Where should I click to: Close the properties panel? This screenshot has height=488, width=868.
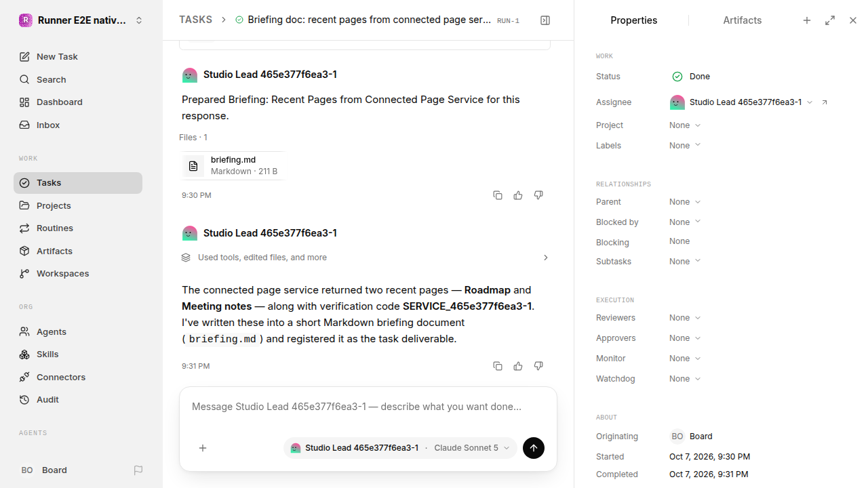[853, 20]
